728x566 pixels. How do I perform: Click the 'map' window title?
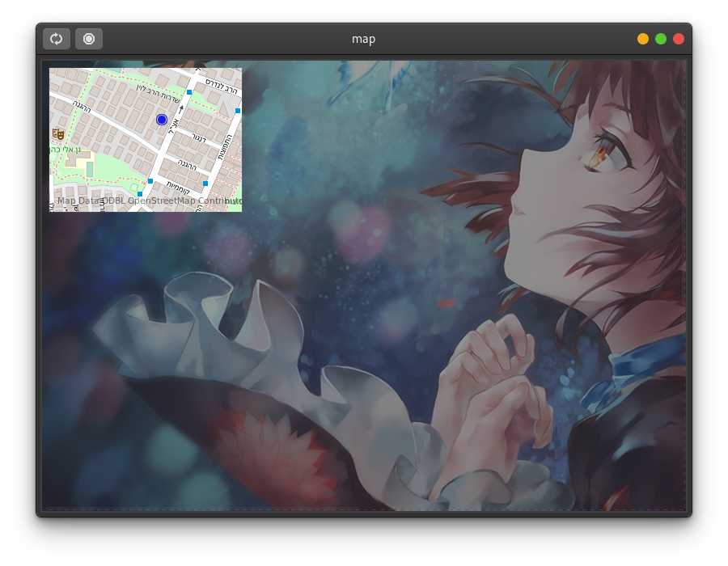(x=363, y=40)
